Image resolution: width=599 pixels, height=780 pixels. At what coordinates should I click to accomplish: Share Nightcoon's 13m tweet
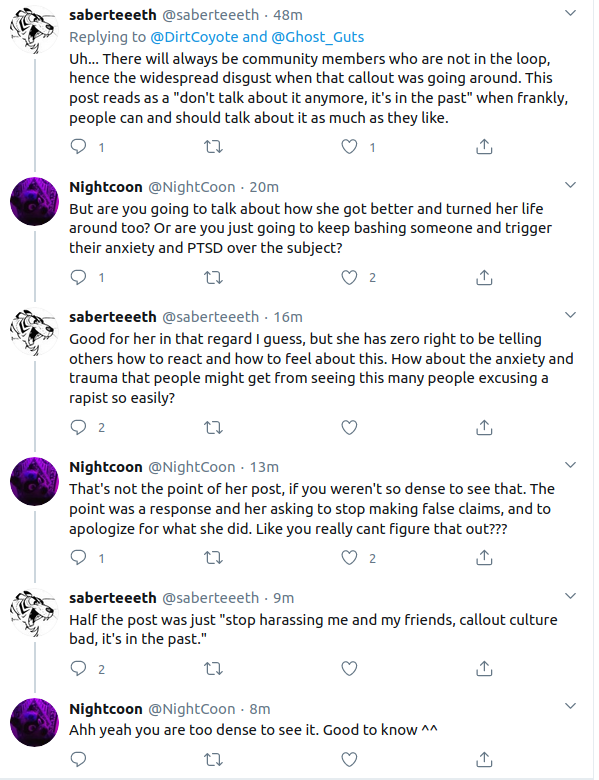point(484,558)
